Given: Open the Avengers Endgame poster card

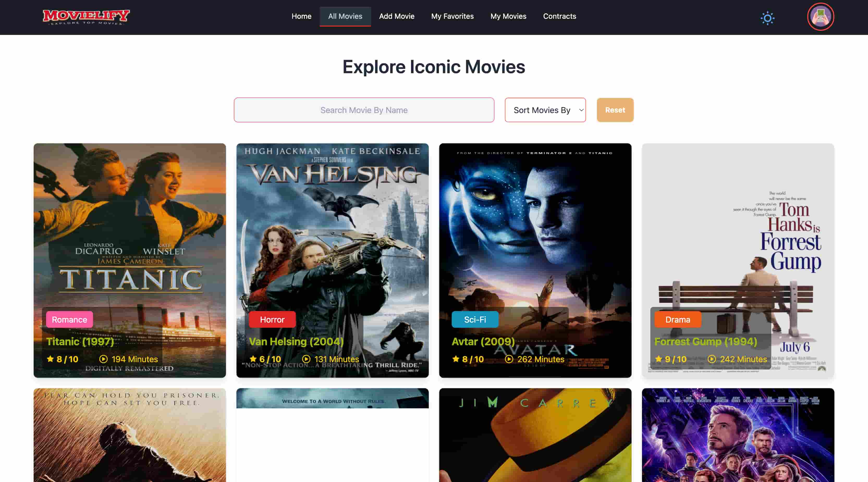Looking at the screenshot, I should [x=738, y=435].
